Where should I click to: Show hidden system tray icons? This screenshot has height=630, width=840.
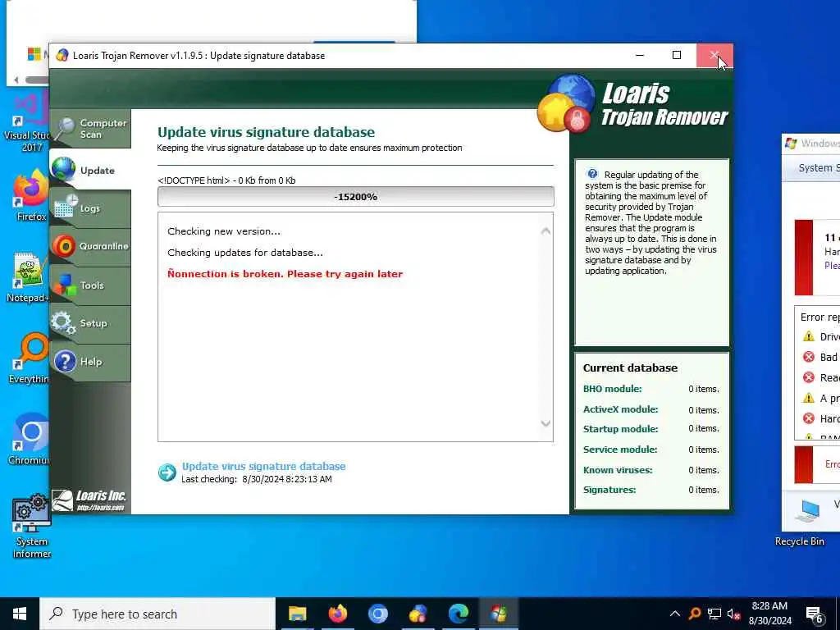click(x=675, y=614)
